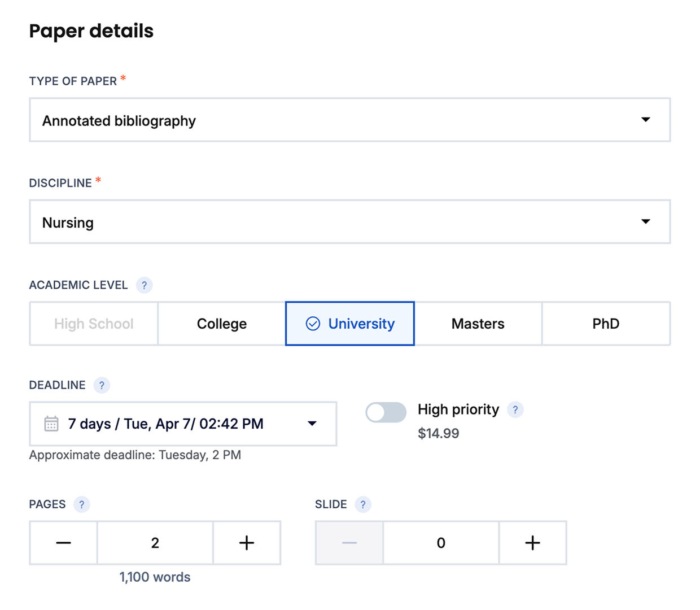Click the slide count input field
Image resolution: width=700 pixels, height=610 pixels.
tap(441, 543)
